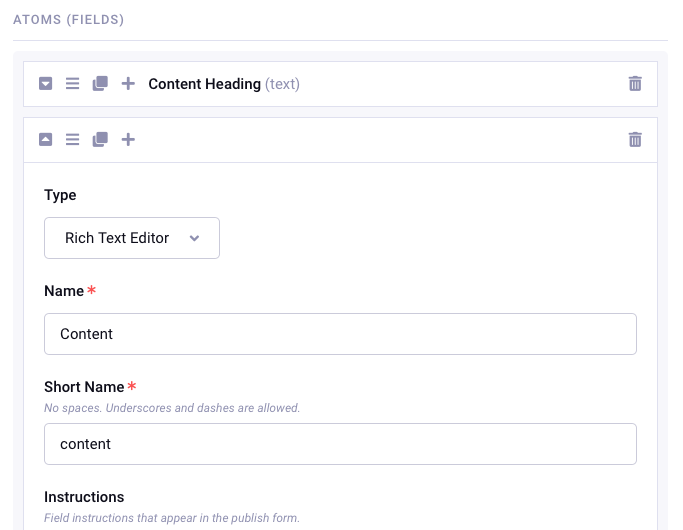Delete the expanded Content field
The image size is (683, 530).
click(635, 140)
